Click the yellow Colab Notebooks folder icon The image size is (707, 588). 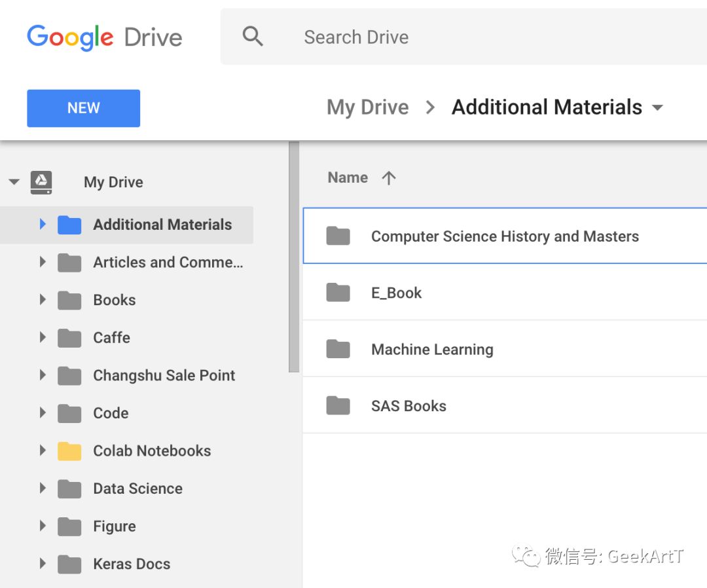[69, 451]
